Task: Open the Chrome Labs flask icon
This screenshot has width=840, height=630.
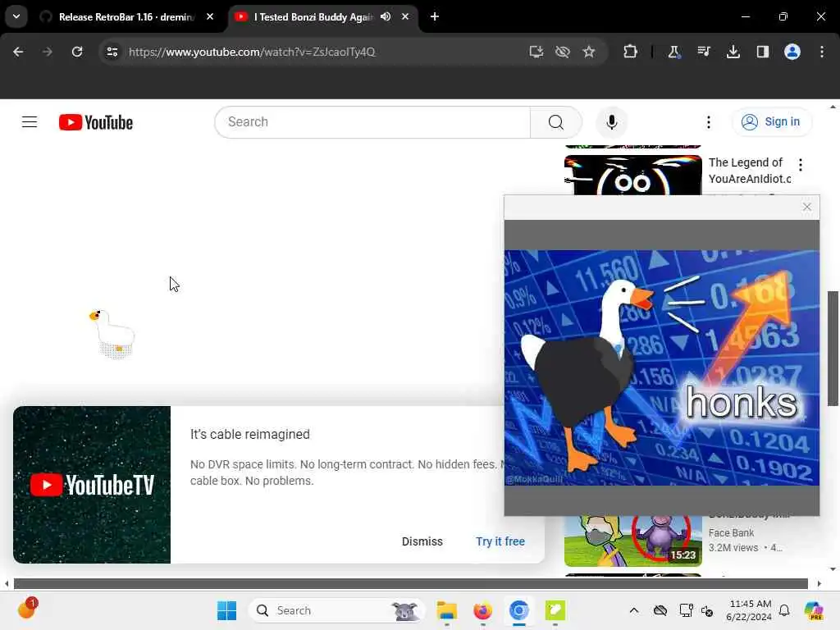Action: coord(674,52)
